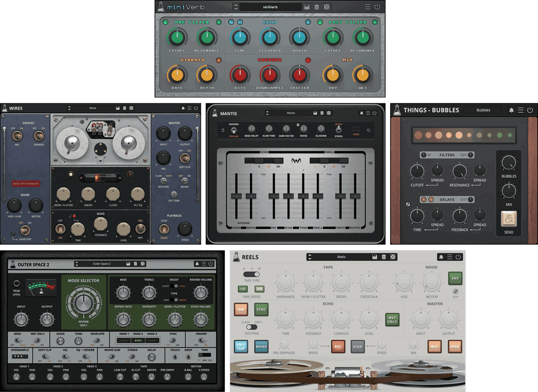Step Mantis preset arrows

point(267,113)
